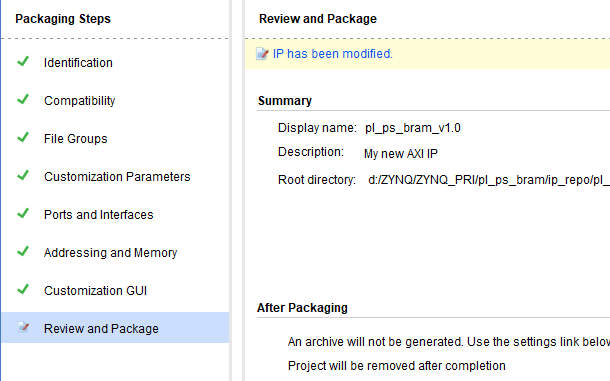The height and width of the screenshot is (381, 610).
Task: Click the checkmark beside Customization GUI
Action: coord(23,290)
